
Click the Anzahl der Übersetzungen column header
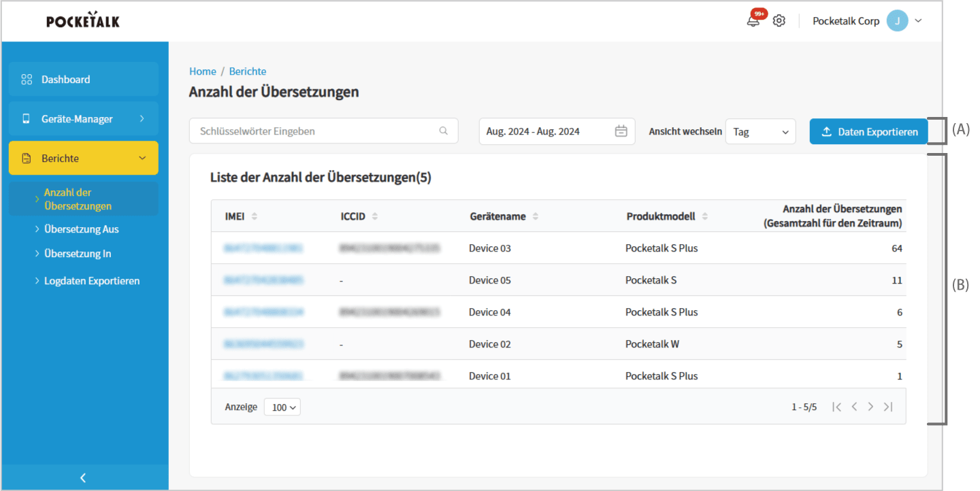coord(832,216)
